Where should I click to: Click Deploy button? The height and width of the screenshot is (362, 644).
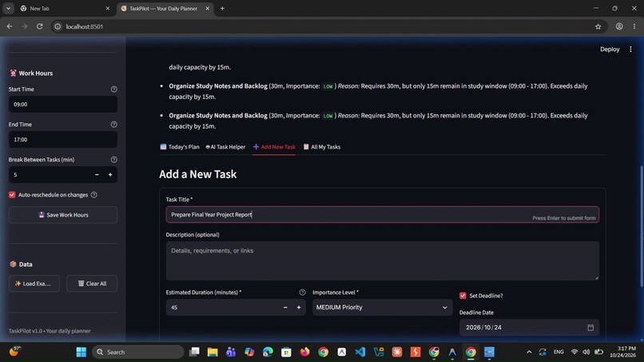tap(610, 50)
